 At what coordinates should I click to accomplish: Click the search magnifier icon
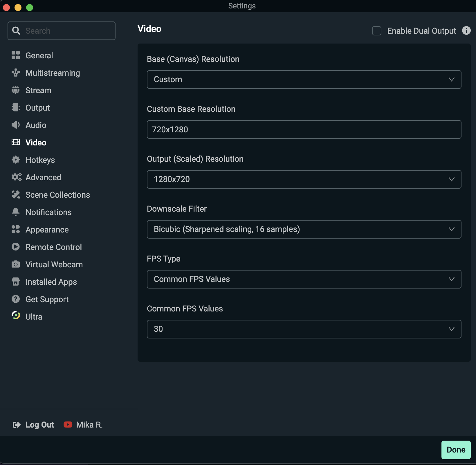16,31
